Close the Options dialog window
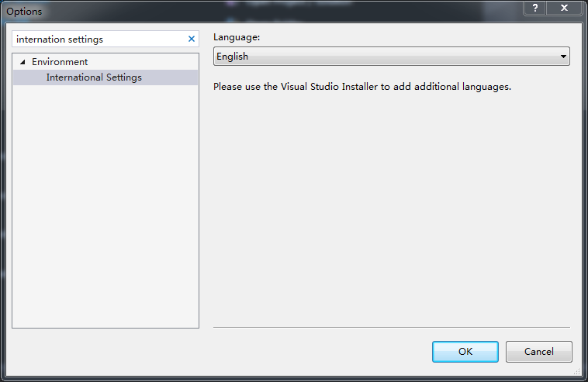This screenshot has height=382, width=588. click(x=566, y=8)
